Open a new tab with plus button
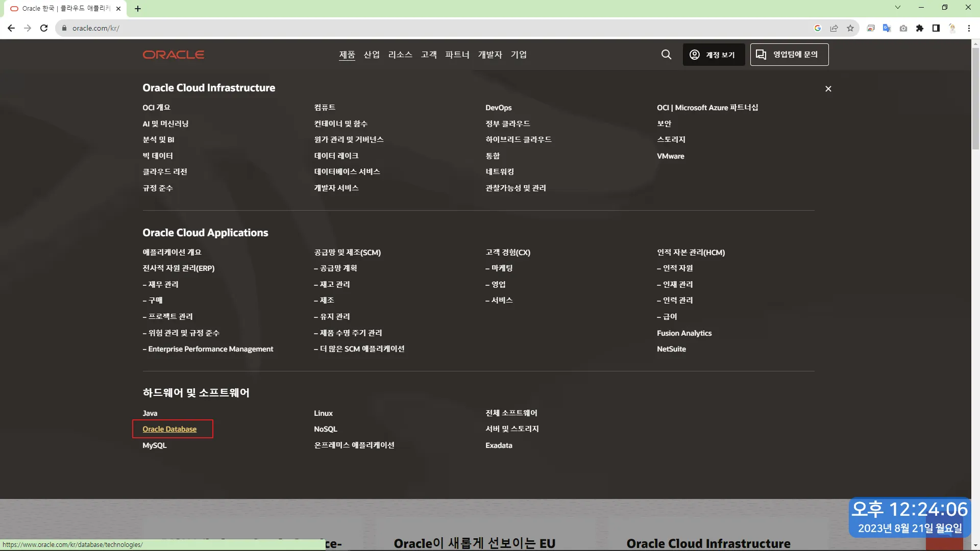 tap(138, 9)
